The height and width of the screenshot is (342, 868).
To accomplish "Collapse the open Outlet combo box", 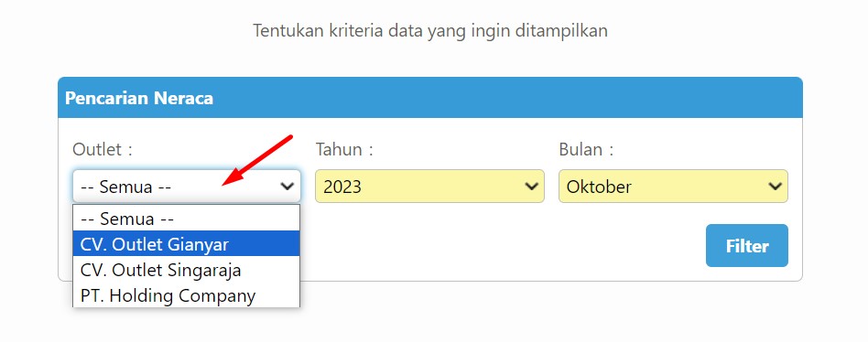I will tap(187, 187).
